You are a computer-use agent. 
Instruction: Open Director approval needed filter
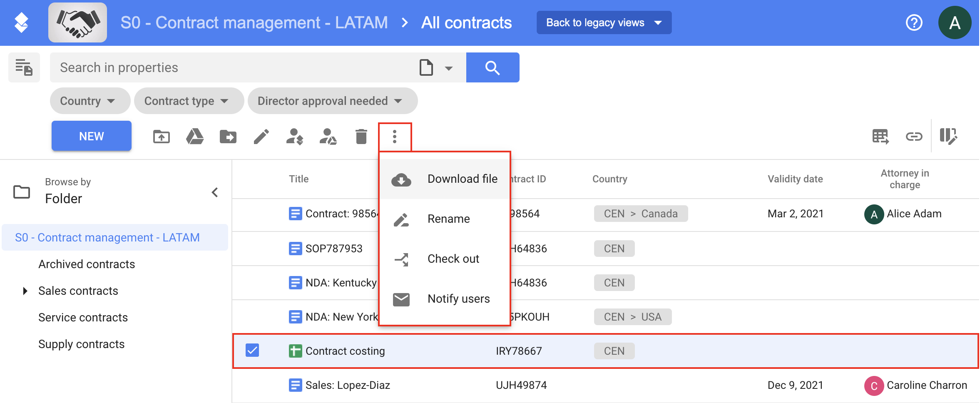pos(332,101)
